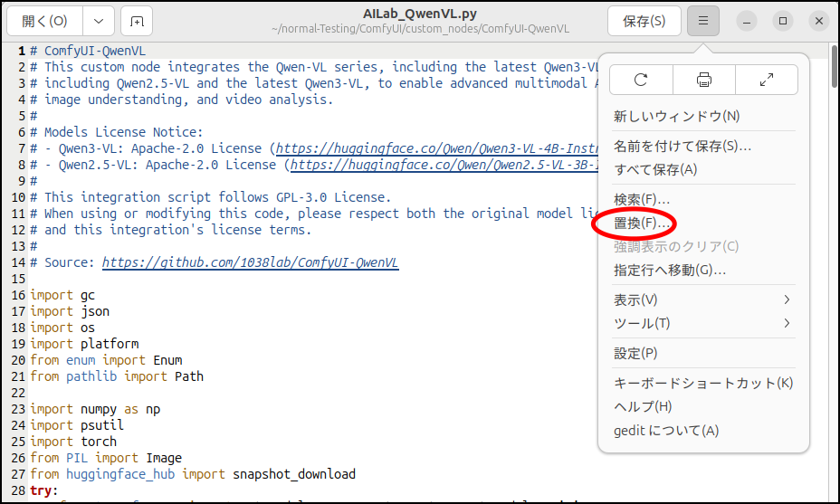The height and width of the screenshot is (504, 840).
Task: Click the new tab icon button
Action: (136, 21)
